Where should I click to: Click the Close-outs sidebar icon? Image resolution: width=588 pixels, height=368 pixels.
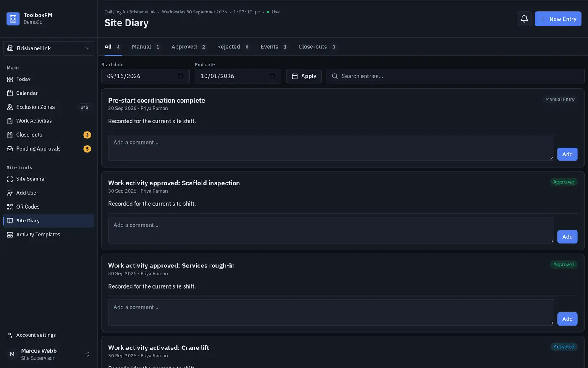pyautogui.click(x=10, y=135)
